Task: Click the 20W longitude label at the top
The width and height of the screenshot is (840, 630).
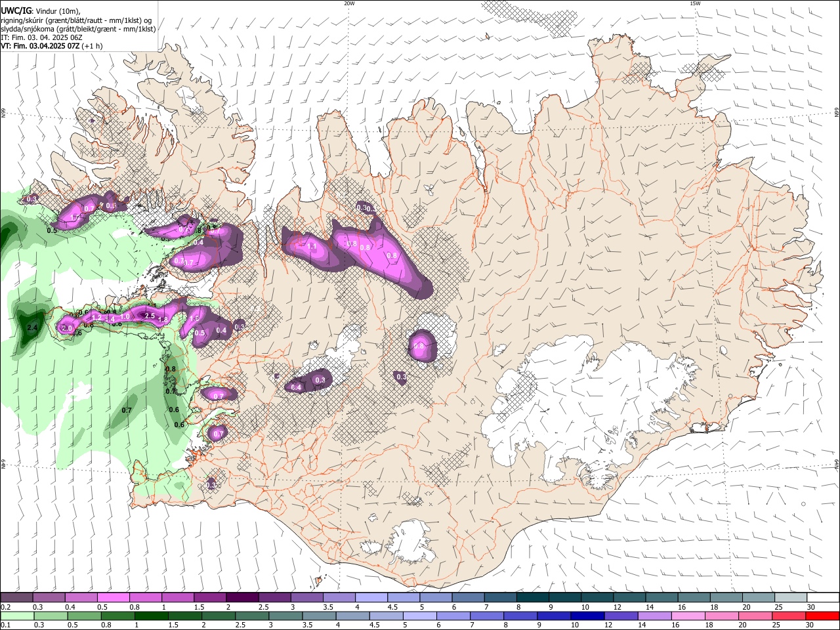Action: coord(349,3)
